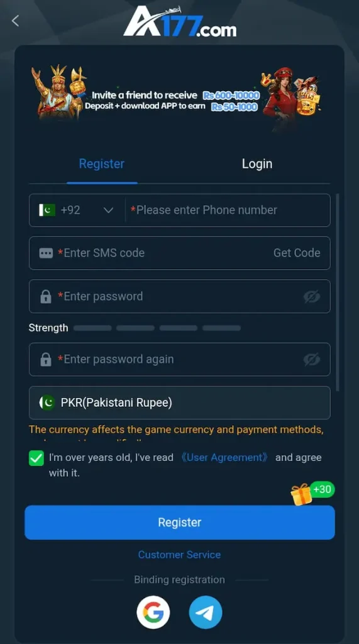Screen dimensions: 359x644
Task: Go back using the top-left arrow
Action: click(16, 21)
